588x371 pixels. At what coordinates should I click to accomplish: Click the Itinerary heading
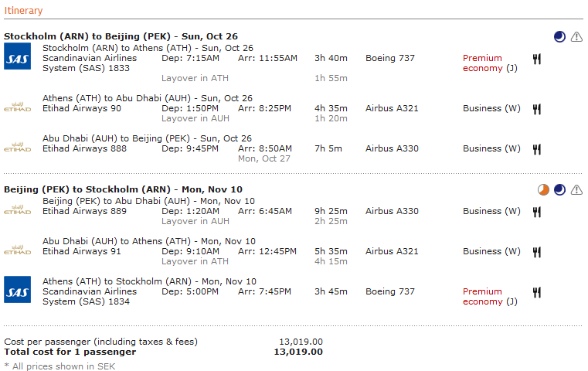[x=23, y=11]
